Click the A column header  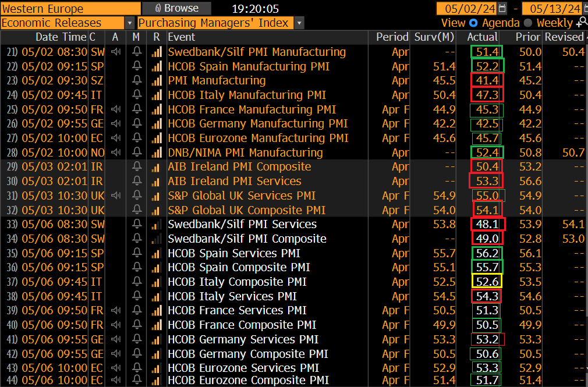point(115,37)
